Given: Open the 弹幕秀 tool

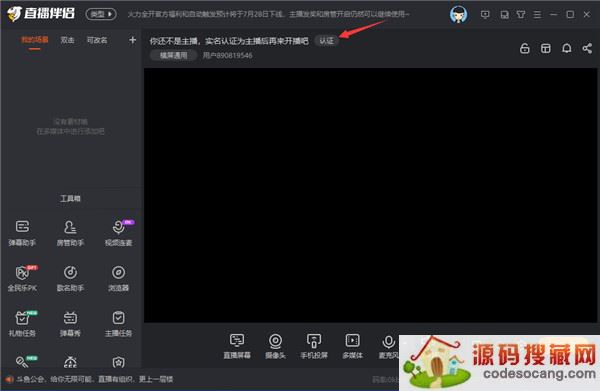Looking at the screenshot, I should coord(70,324).
